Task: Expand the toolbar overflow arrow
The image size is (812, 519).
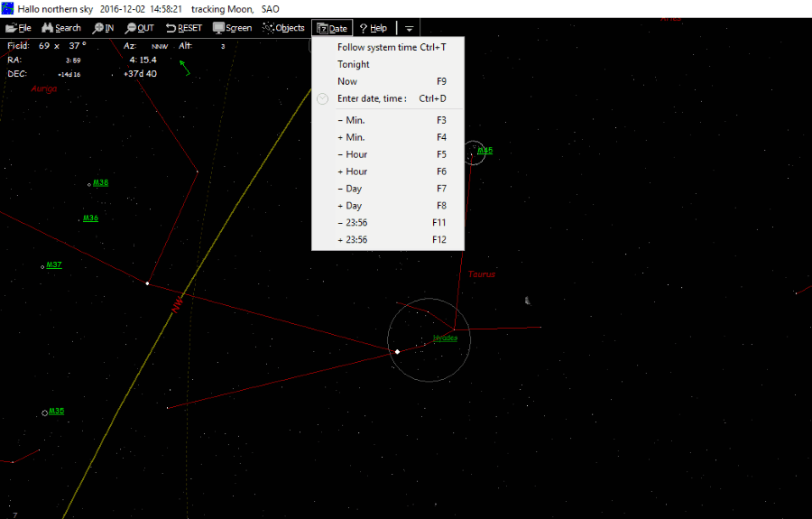Action: pos(409,29)
